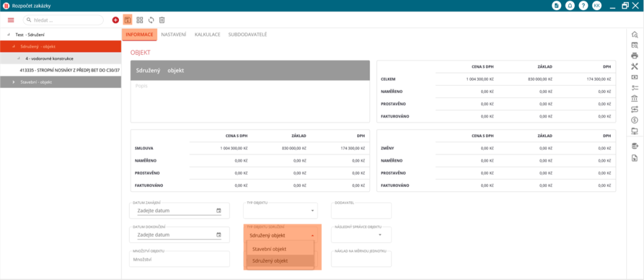The image size is (644, 280).
Task: Open Následný správce objektu dropdown
Action: point(380,235)
